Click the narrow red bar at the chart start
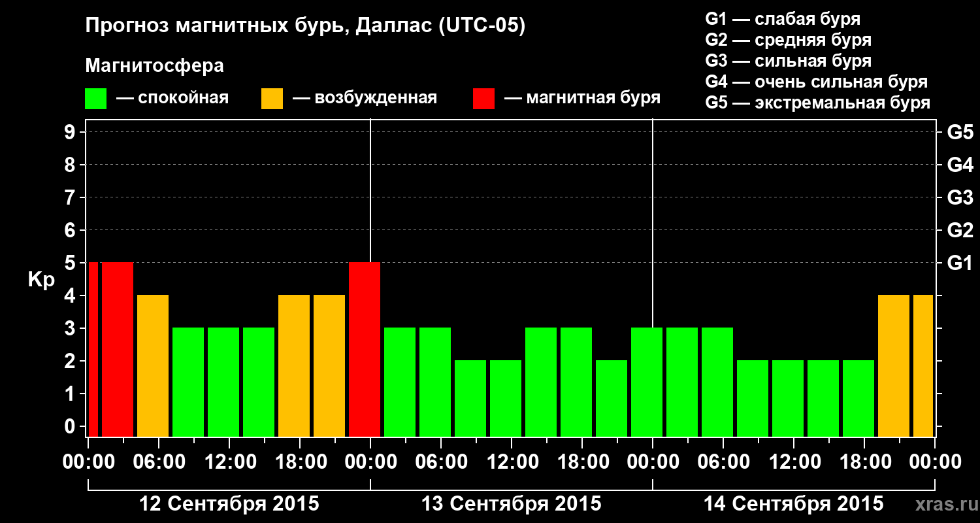The image size is (980, 523). click(x=93, y=349)
